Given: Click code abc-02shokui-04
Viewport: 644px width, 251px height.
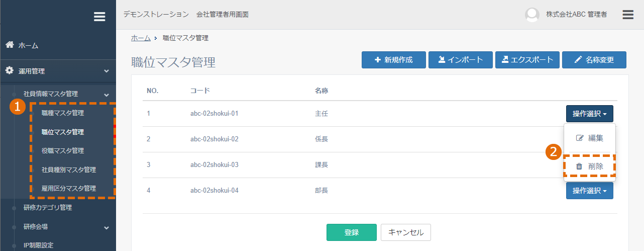Looking at the screenshot, I should coord(214,191).
